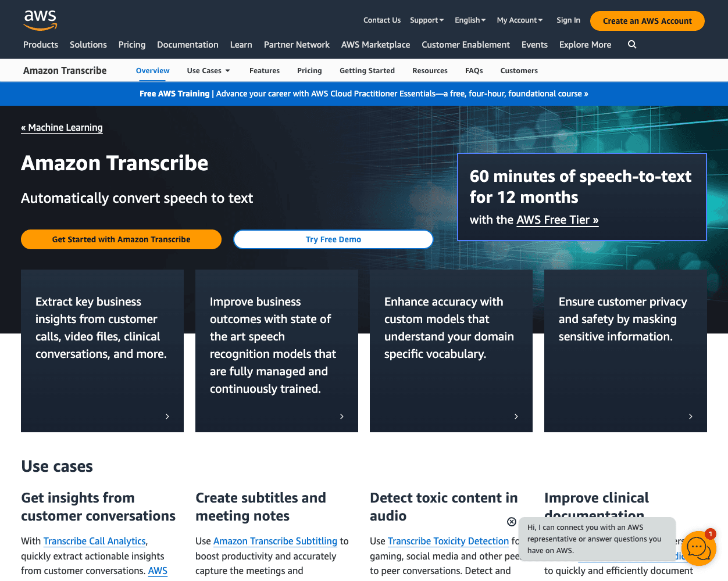The image size is (728, 581).
Task: Select the Resources tab
Action: tap(430, 71)
